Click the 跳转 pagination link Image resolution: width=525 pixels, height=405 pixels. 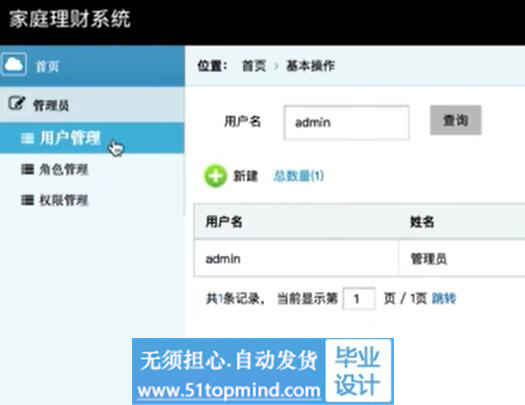[x=444, y=298]
